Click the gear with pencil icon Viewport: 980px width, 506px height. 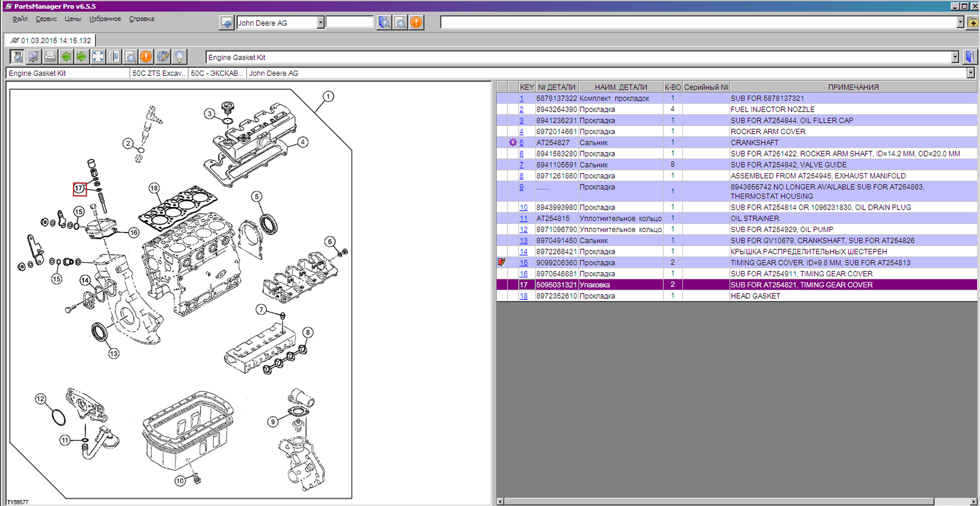163,57
